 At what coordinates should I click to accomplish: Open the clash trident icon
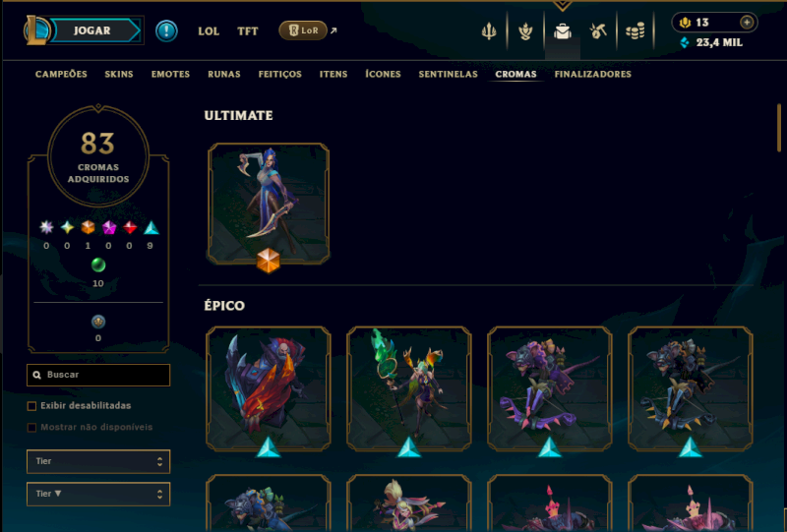489,31
